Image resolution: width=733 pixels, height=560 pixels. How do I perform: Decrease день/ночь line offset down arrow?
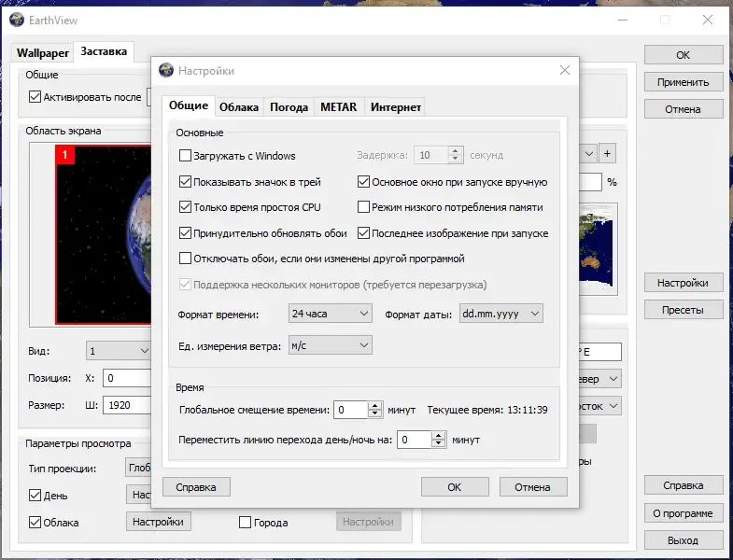pyautogui.click(x=438, y=443)
